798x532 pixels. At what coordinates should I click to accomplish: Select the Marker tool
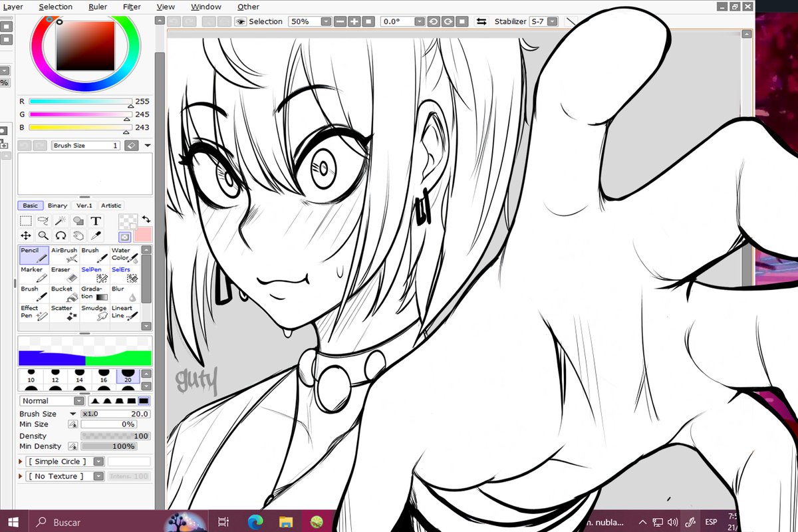(33, 274)
